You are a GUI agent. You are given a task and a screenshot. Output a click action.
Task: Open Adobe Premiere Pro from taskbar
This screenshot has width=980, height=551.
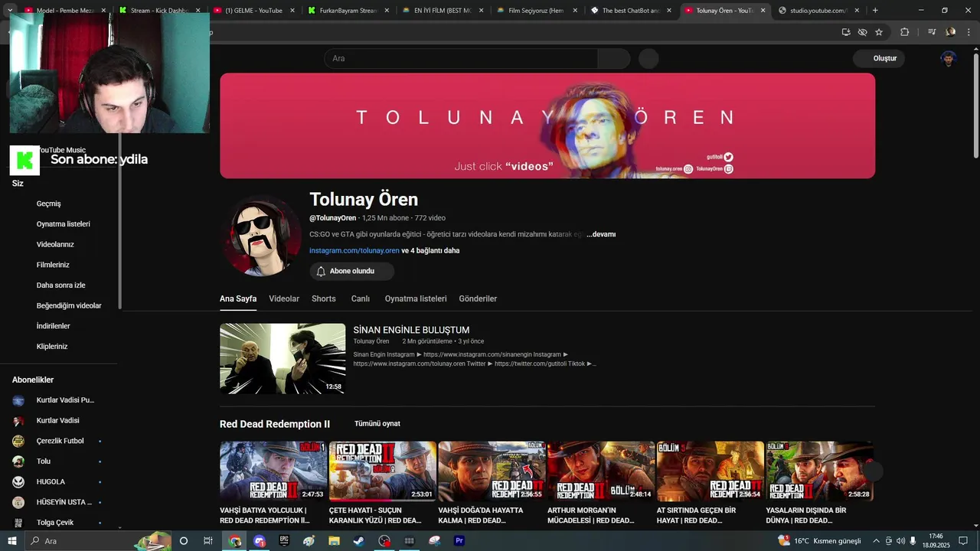pos(459,541)
